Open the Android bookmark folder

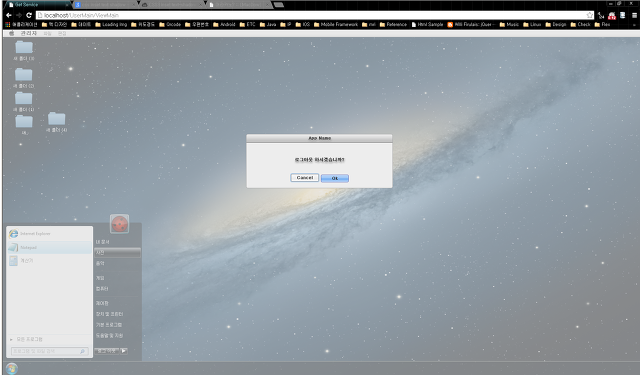point(224,24)
